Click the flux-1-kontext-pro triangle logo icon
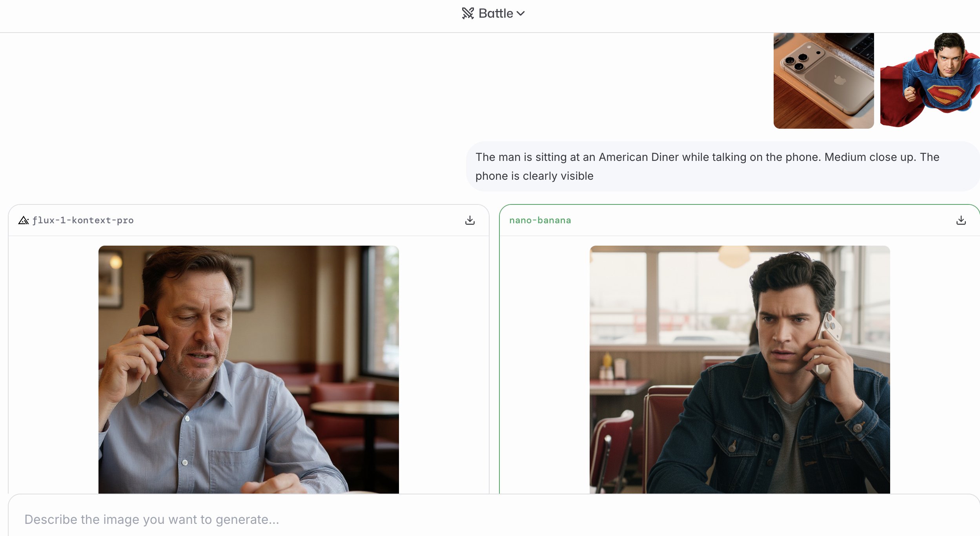 tap(24, 221)
